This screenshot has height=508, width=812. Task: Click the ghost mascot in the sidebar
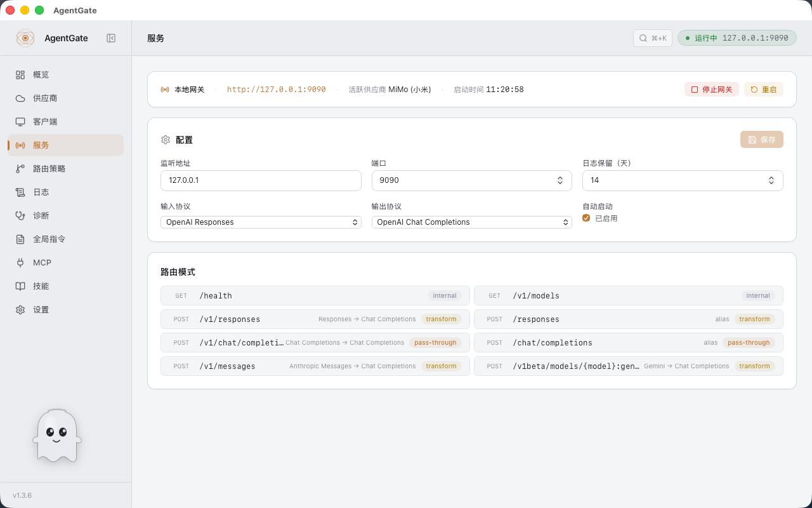pos(57,436)
